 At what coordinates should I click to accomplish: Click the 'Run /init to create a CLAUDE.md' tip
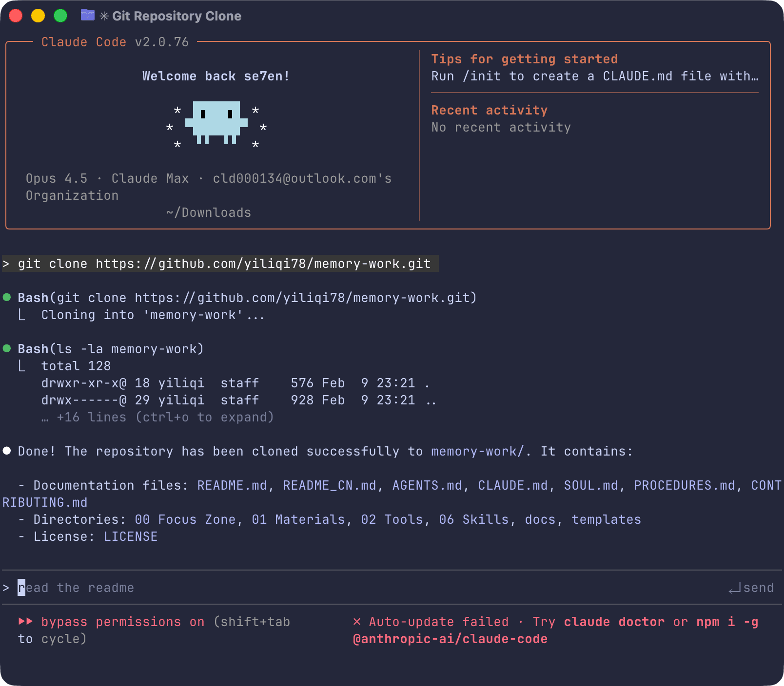595,76
